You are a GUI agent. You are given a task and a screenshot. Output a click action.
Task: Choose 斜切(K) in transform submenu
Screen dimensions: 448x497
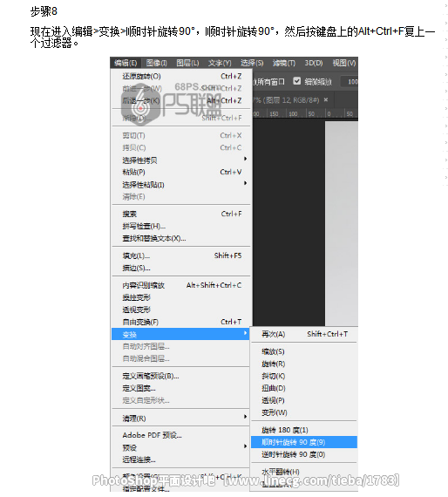[x=304, y=376]
